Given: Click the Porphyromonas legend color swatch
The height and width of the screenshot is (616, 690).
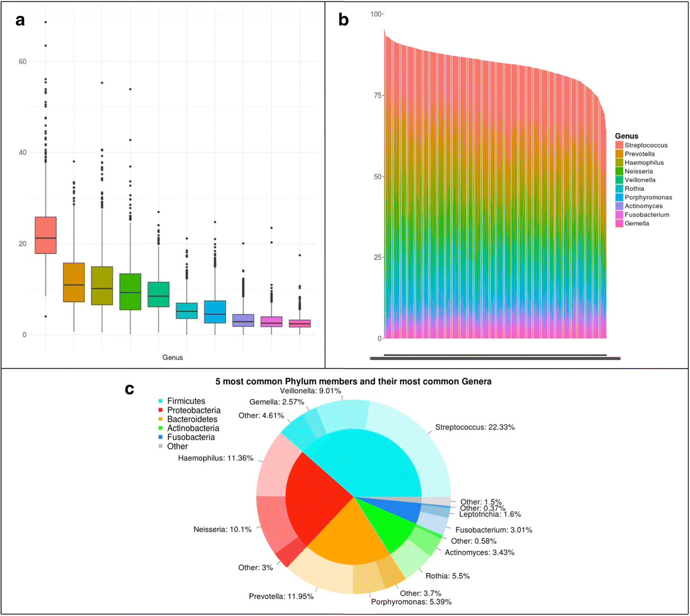Looking at the screenshot, I should pos(619,197).
